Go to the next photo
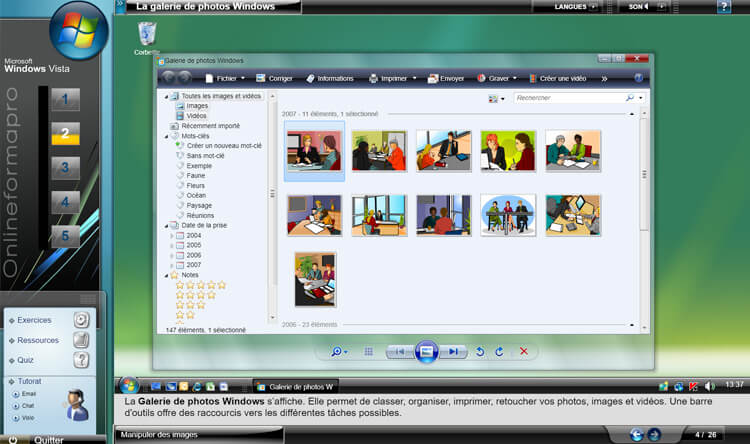This screenshot has height=444, width=750. pos(452,352)
